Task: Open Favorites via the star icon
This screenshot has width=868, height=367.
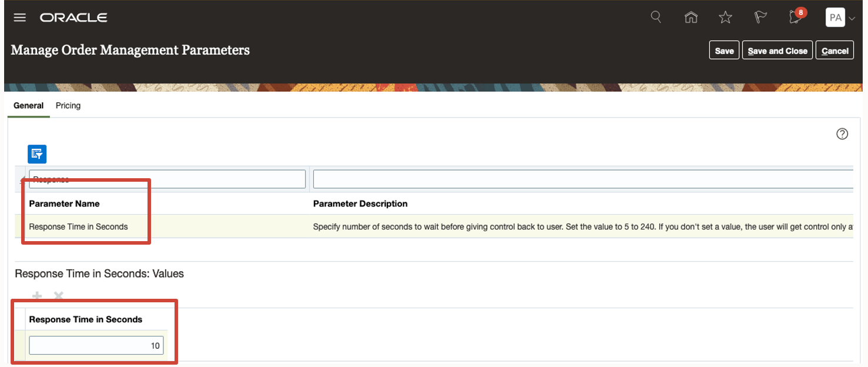Action: (x=725, y=17)
